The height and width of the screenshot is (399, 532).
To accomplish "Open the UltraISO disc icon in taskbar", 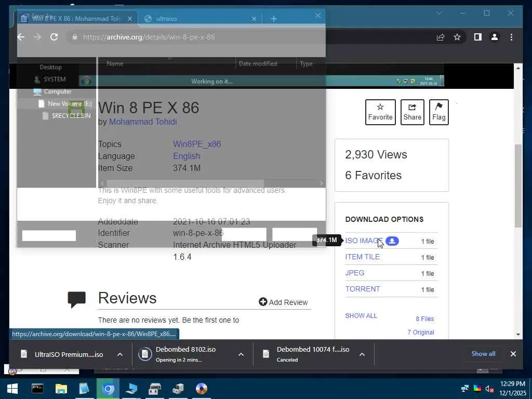I will tap(202, 389).
